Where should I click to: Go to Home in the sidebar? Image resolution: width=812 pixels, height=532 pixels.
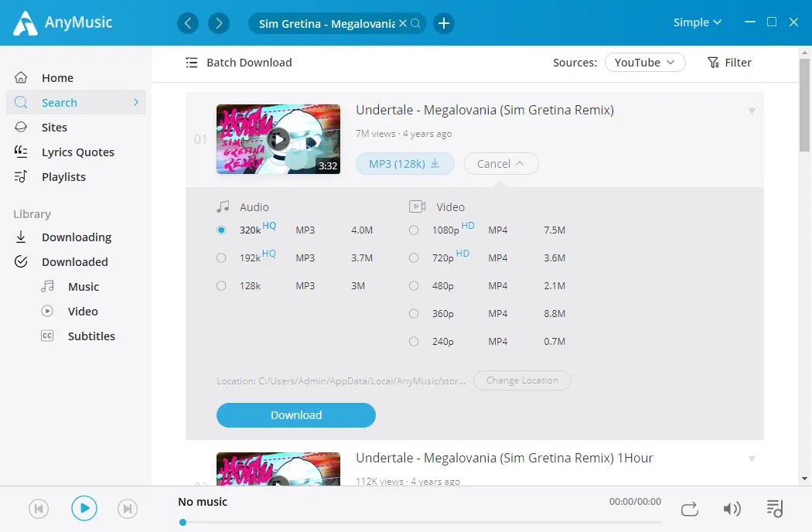[57, 77]
